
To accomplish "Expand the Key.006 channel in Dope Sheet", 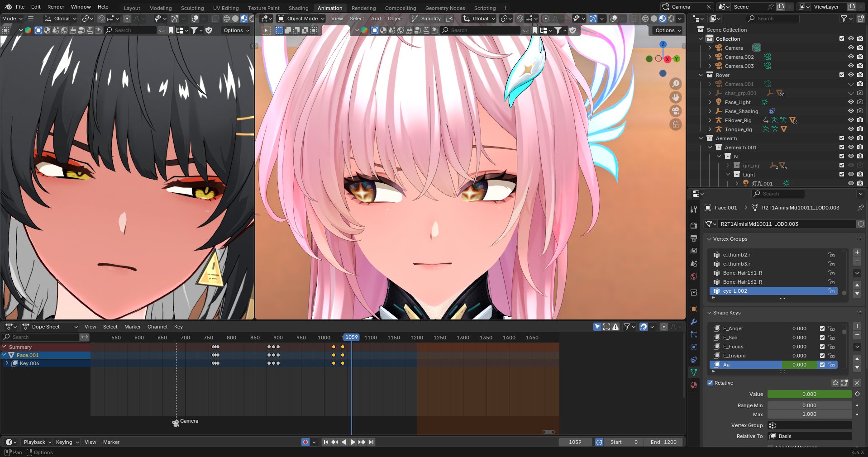I will tap(7, 363).
